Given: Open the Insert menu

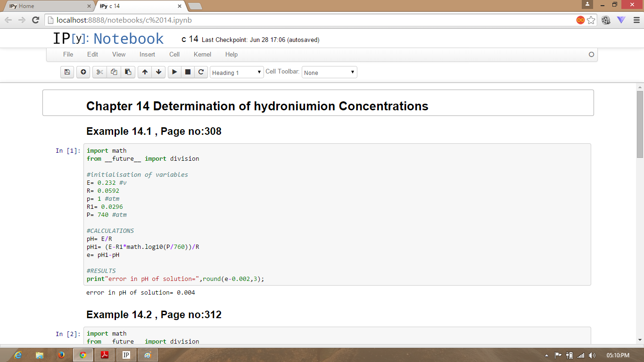Looking at the screenshot, I should [x=147, y=54].
